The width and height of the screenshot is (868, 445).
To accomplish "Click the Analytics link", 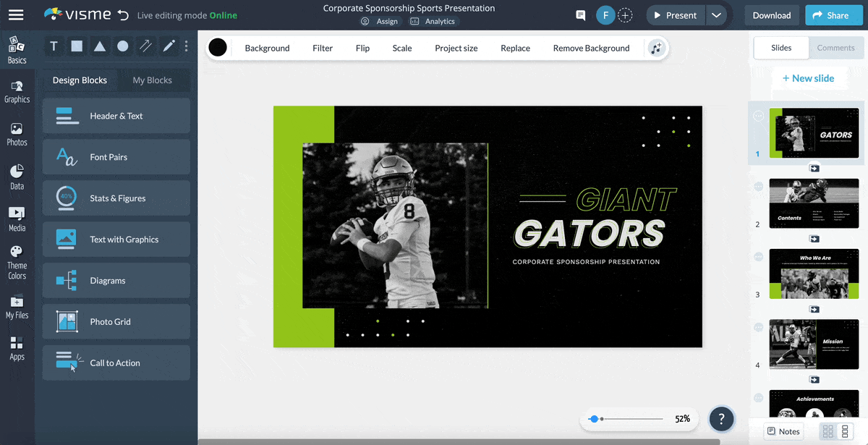I will [x=433, y=22].
